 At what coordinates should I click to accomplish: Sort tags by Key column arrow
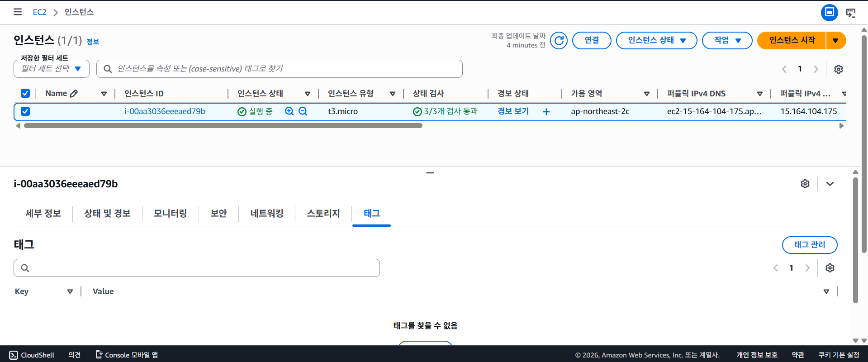pyautogui.click(x=70, y=292)
